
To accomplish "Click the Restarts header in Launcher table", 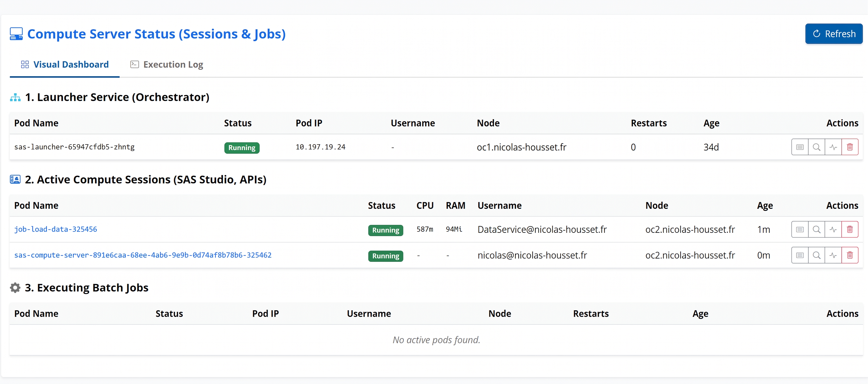I will (649, 123).
